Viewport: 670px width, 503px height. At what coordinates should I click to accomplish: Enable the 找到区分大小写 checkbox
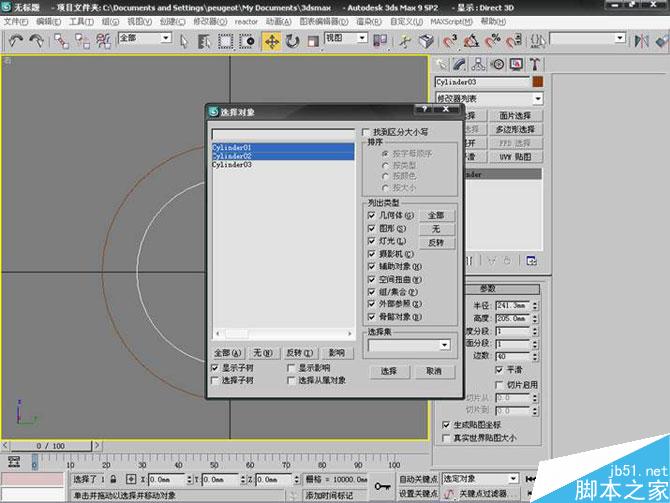366,132
